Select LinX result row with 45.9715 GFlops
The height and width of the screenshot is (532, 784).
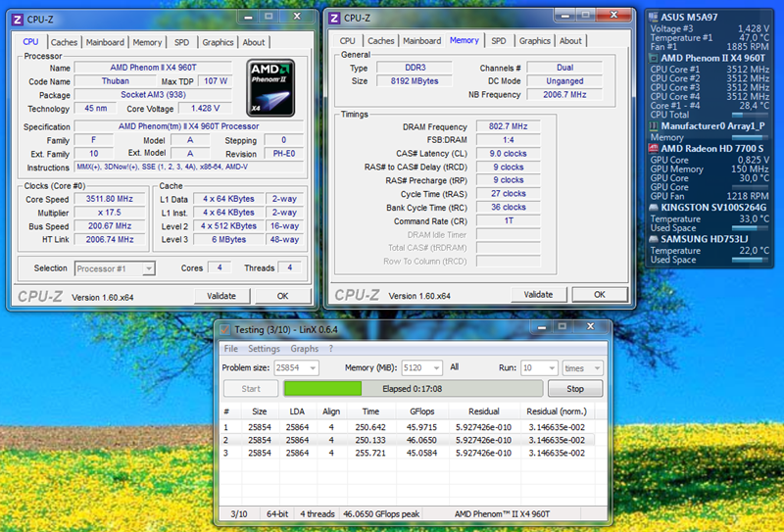408,427
